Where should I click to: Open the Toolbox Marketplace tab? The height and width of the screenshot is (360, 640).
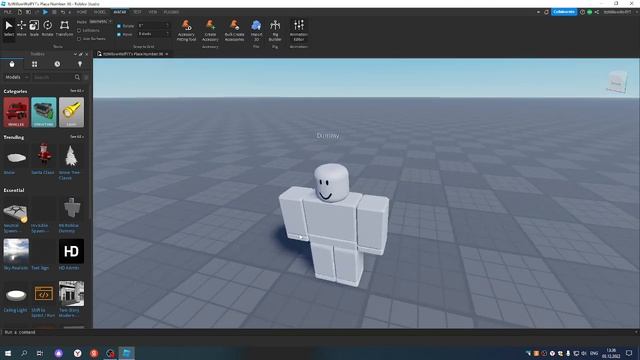tap(12, 64)
